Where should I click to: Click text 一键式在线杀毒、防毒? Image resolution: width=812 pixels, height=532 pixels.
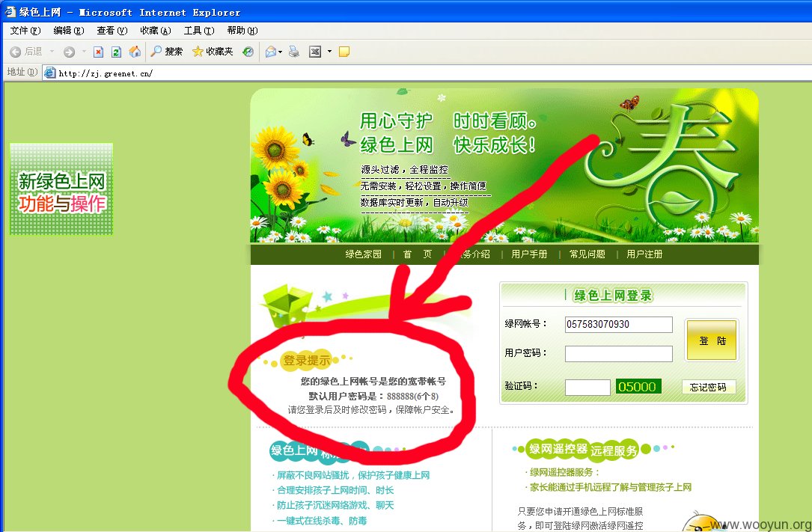pyautogui.click(x=322, y=521)
